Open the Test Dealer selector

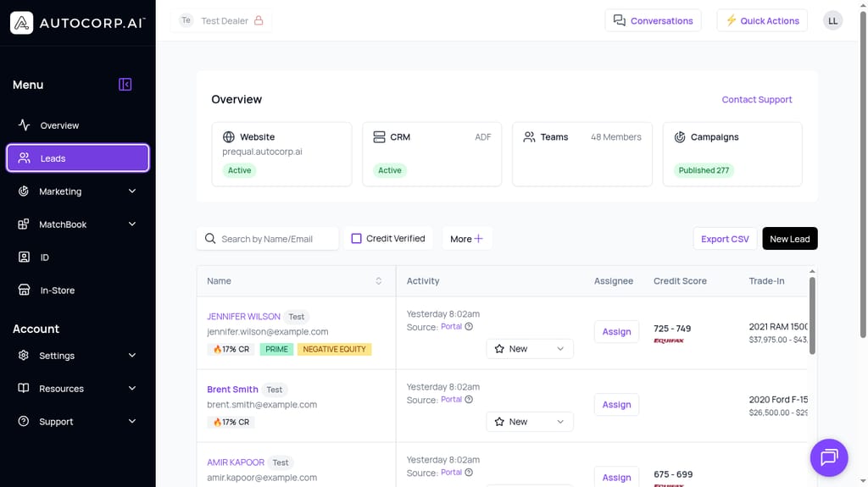(x=221, y=20)
